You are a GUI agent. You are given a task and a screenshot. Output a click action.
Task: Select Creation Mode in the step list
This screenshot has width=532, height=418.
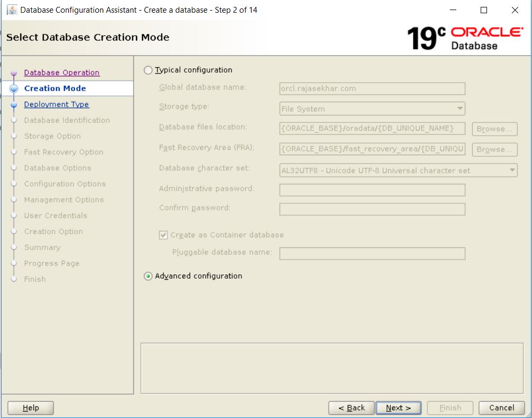[x=55, y=88]
